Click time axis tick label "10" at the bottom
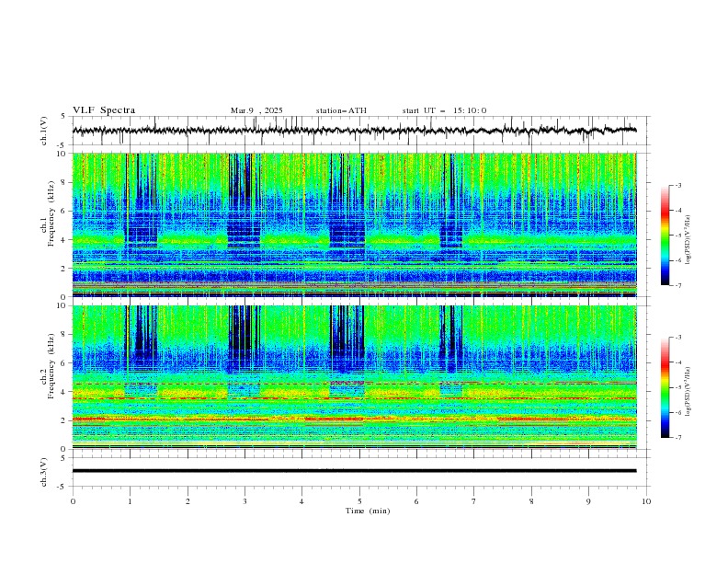Image resolution: width=728 pixels, height=563 pixels. 646,501
